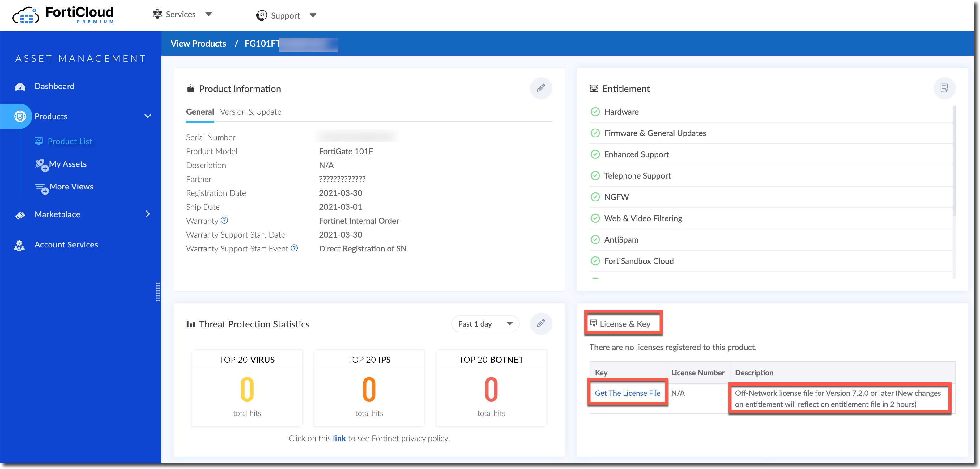Click the Entitlement list scrollbar

pyautogui.click(x=954, y=160)
